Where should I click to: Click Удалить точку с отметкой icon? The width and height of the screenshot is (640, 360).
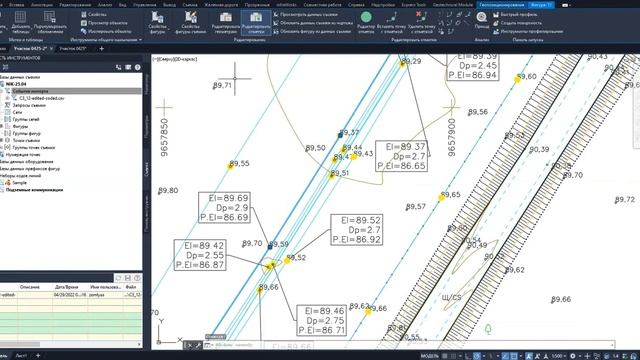point(421,18)
